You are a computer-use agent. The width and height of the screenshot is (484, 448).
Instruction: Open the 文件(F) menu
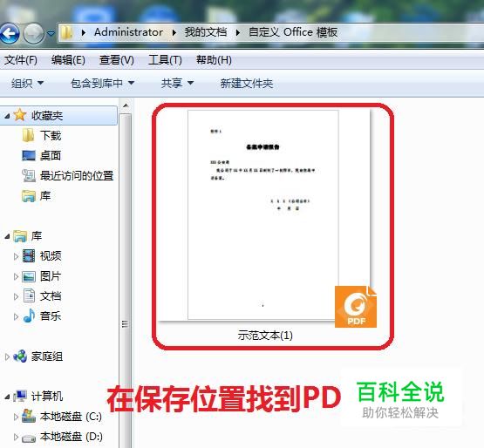click(21, 60)
